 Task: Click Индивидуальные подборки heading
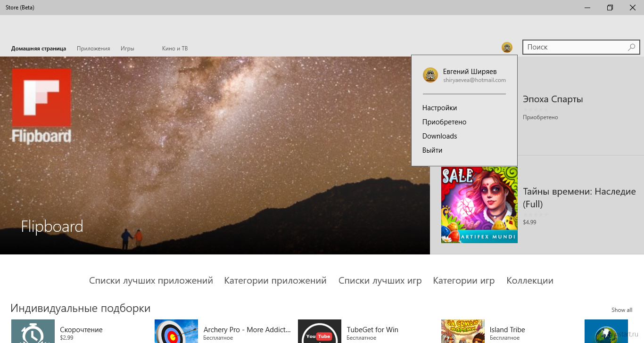click(81, 308)
